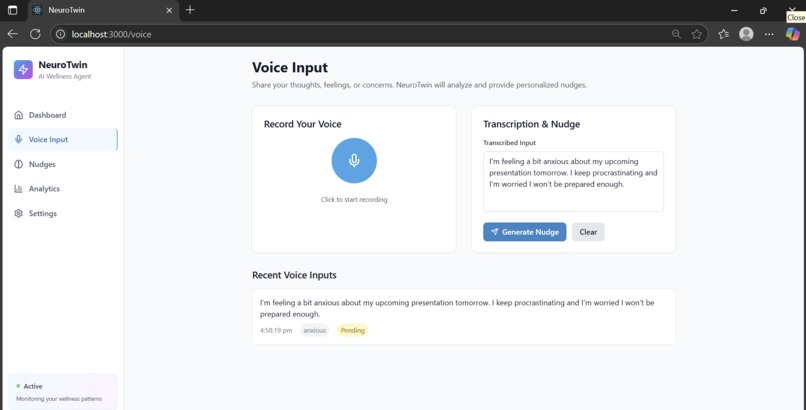The height and width of the screenshot is (410, 806).
Task: Open Dashboard from the sidebar
Action: pyautogui.click(x=63, y=115)
